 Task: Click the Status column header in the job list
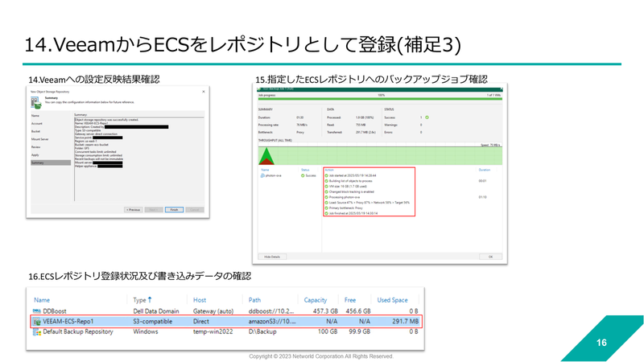tap(305, 170)
